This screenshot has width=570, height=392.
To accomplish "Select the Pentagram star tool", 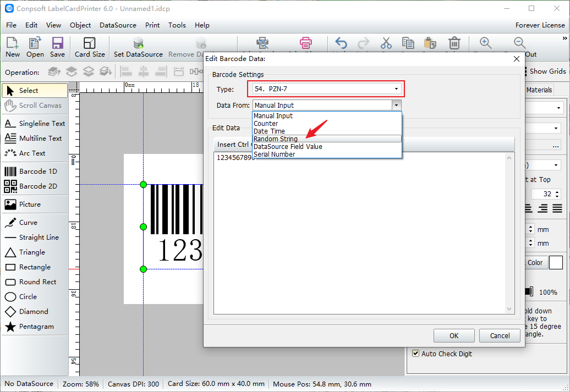I will click(35, 327).
